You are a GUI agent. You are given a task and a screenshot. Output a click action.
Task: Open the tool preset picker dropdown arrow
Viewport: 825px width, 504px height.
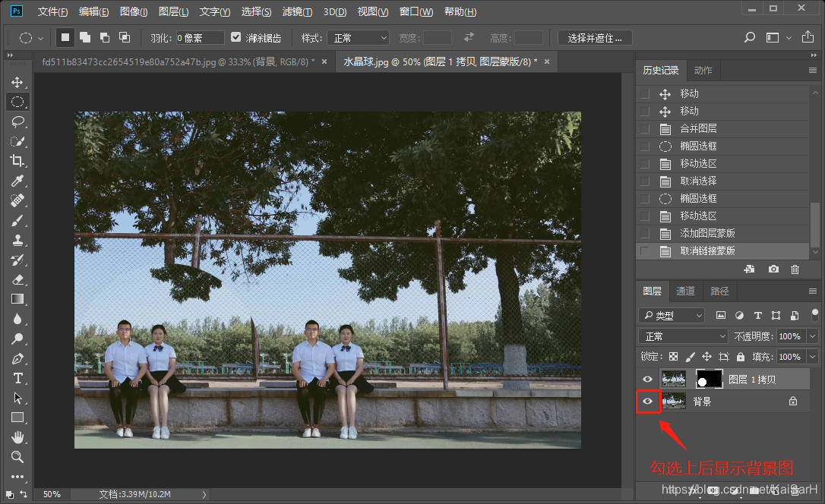[40, 39]
